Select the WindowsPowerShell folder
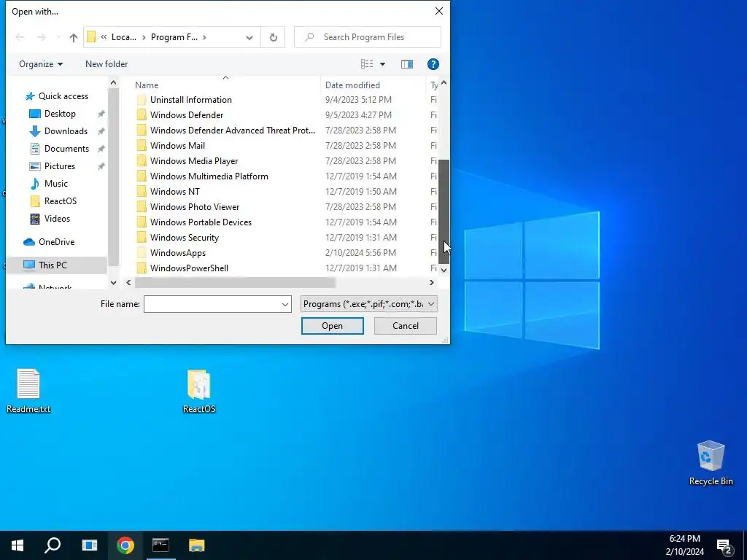Screen dimensions: 747x560 189,268
